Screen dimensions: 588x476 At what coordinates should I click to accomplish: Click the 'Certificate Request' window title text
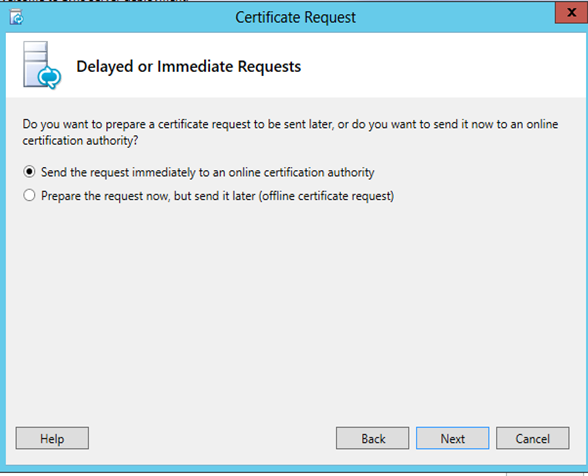[296, 18]
